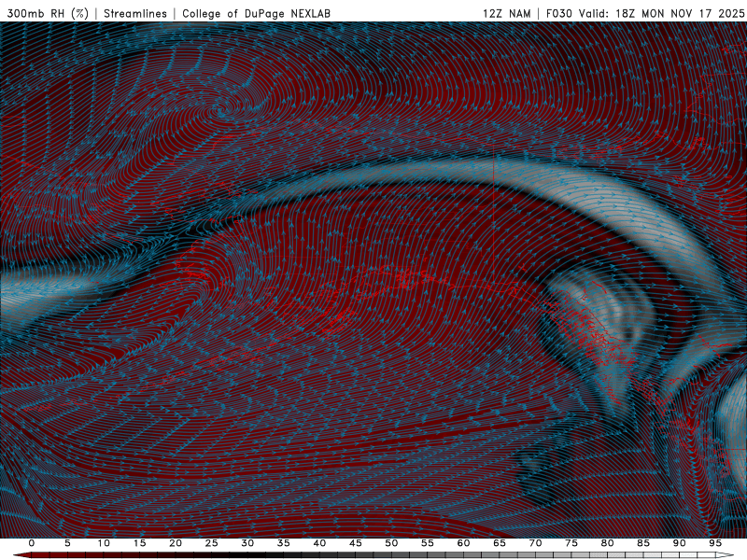Screen dimensions: 747x560
Task: Click the "F030" forecast hour text
Action: 558,14
